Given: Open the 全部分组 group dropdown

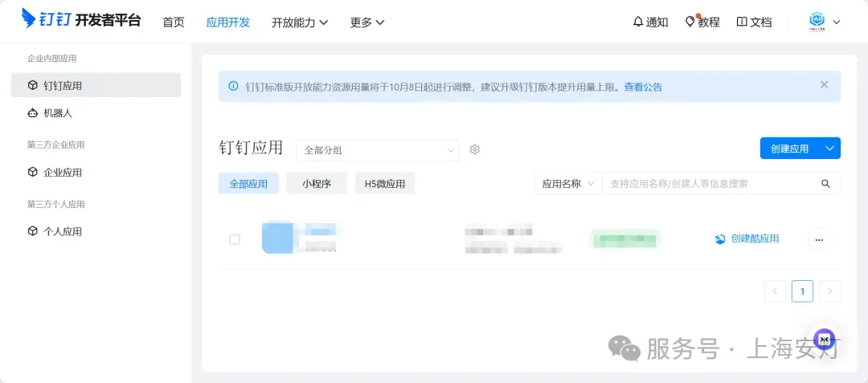Looking at the screenshot, I should (x=378, y=150).
